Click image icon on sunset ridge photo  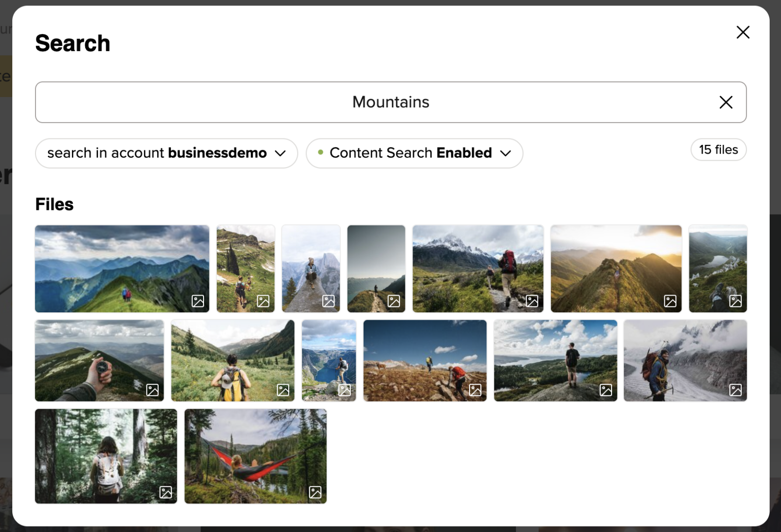(670, 301)
